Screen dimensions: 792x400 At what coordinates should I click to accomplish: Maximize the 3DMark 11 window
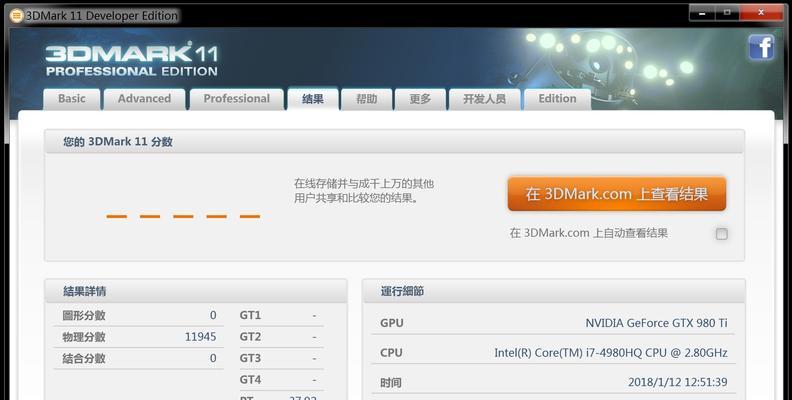(x=727, y=13)
